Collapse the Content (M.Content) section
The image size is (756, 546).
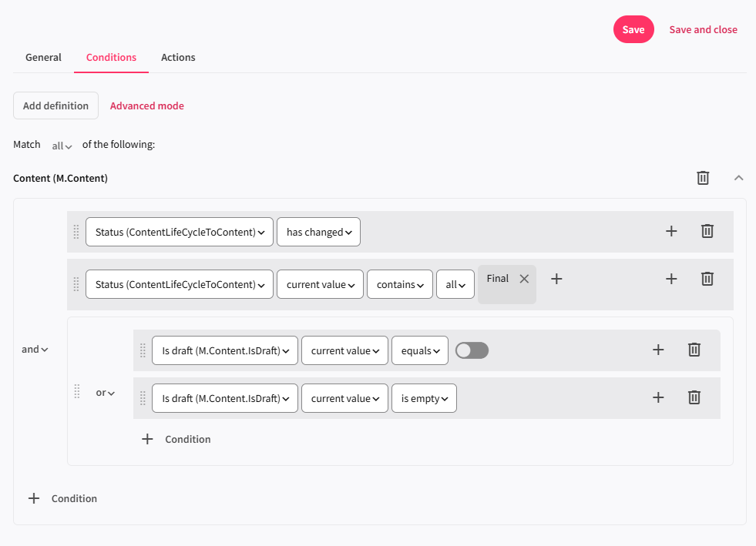[x=738, y=178]
